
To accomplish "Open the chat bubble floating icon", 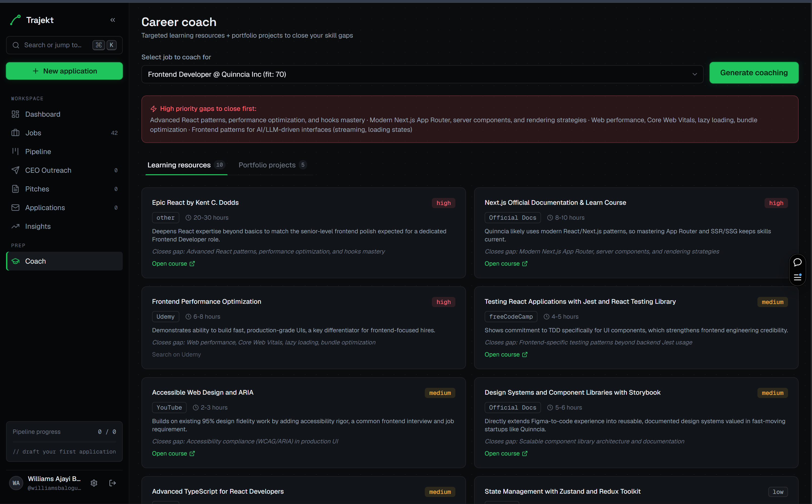I will [x=797, y=262].
